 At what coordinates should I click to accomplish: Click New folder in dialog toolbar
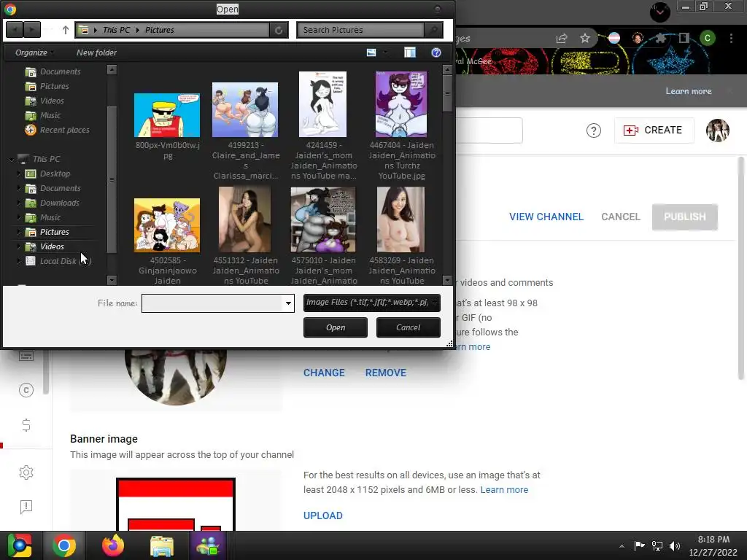(x=96, y=52)
